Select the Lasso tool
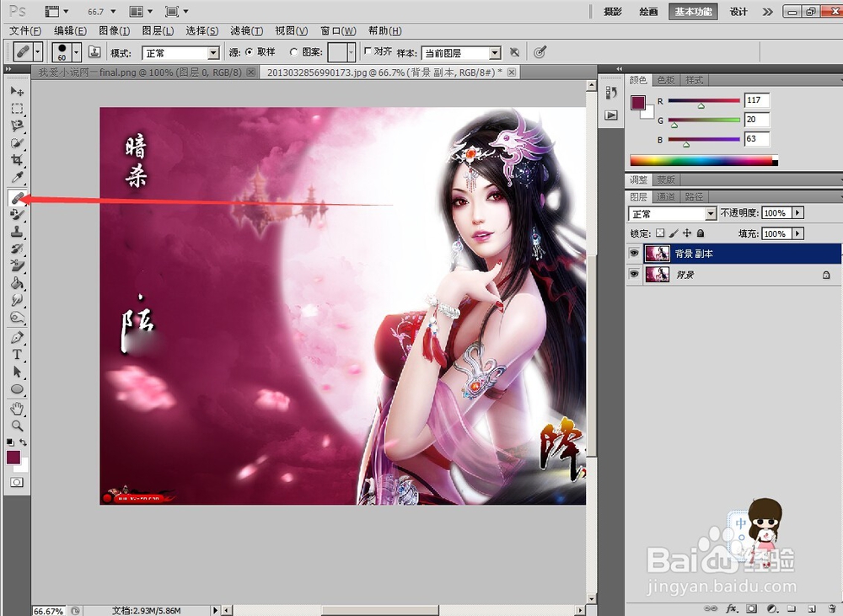The width and height of the screenshot is (843, 616). click(17, 126)
